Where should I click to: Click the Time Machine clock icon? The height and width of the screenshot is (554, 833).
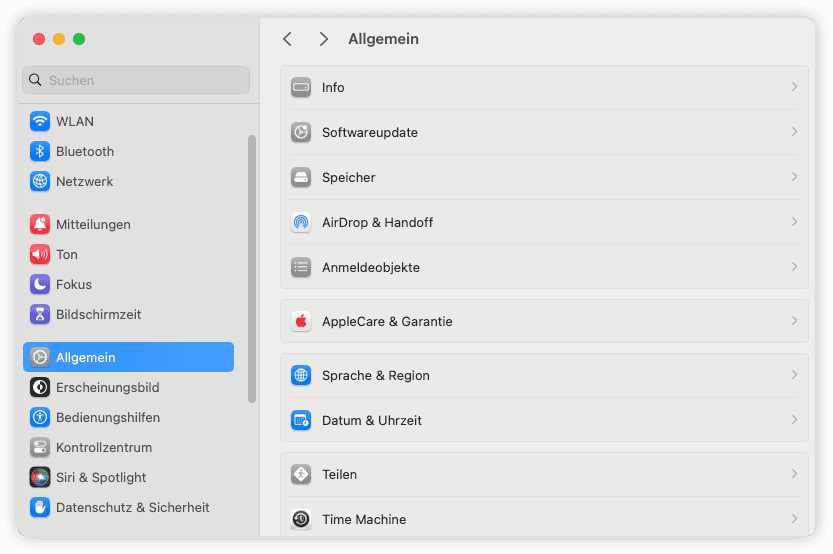coord(301,519)
